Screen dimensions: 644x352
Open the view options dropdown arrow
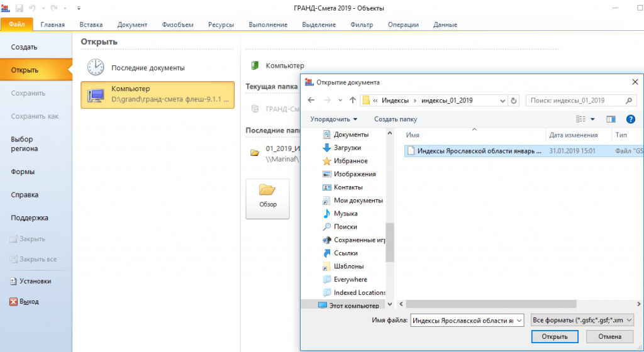(x=592, y=119)
